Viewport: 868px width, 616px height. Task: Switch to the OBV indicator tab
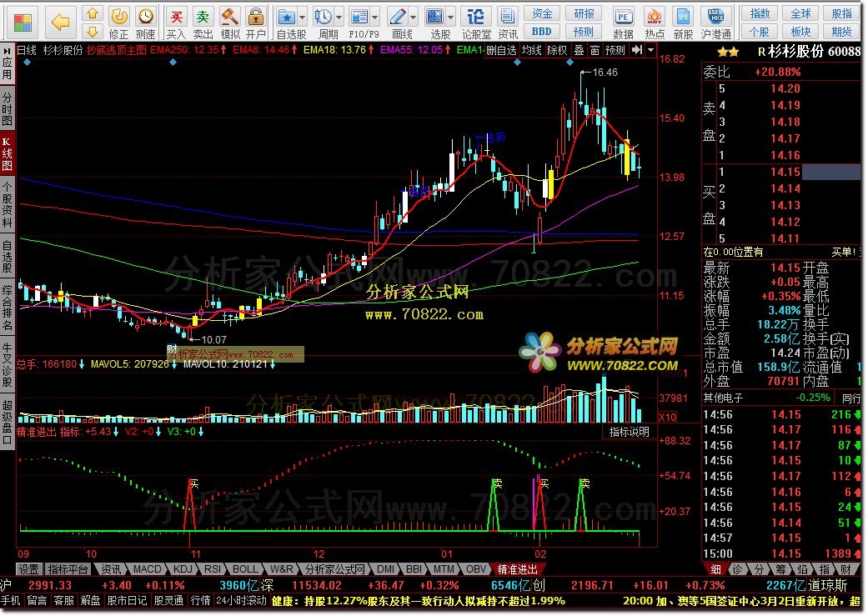tap(475, 569)
